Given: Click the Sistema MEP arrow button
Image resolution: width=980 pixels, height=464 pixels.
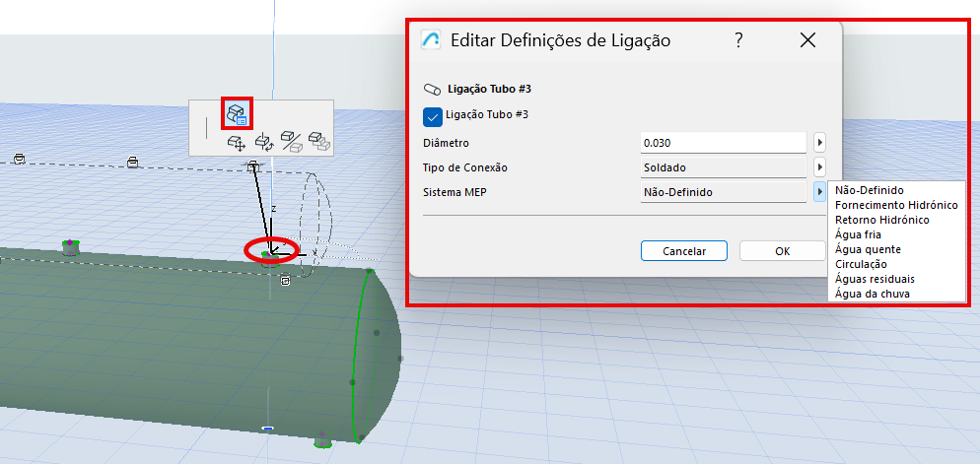Looking at the screenshot, I should point(819,192).
